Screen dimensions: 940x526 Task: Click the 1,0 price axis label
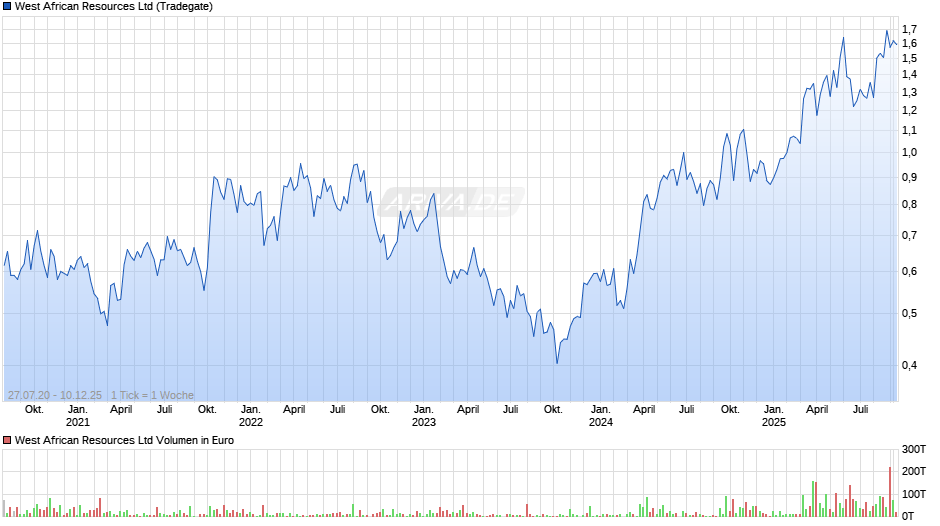coord(909,152)
